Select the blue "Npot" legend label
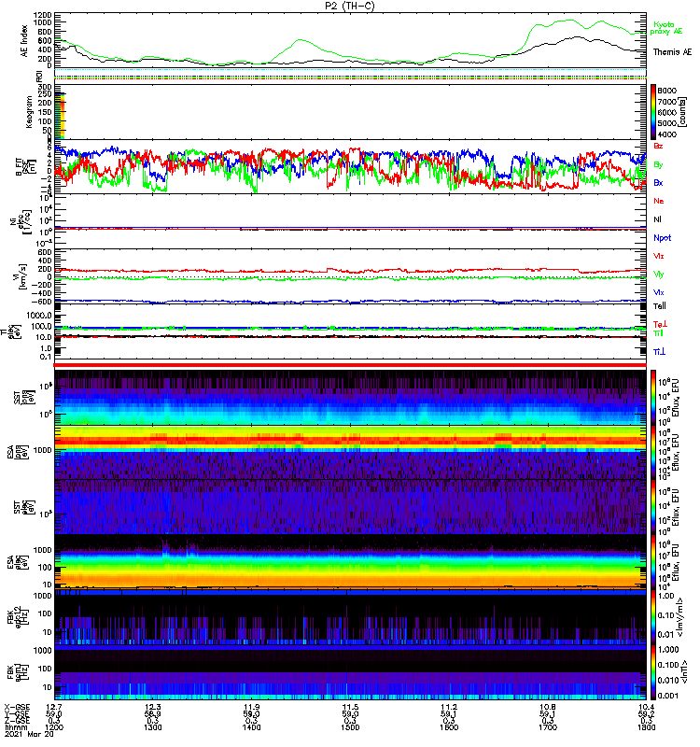700x747 pixels. pyautogui.click(x=663, y=238)
